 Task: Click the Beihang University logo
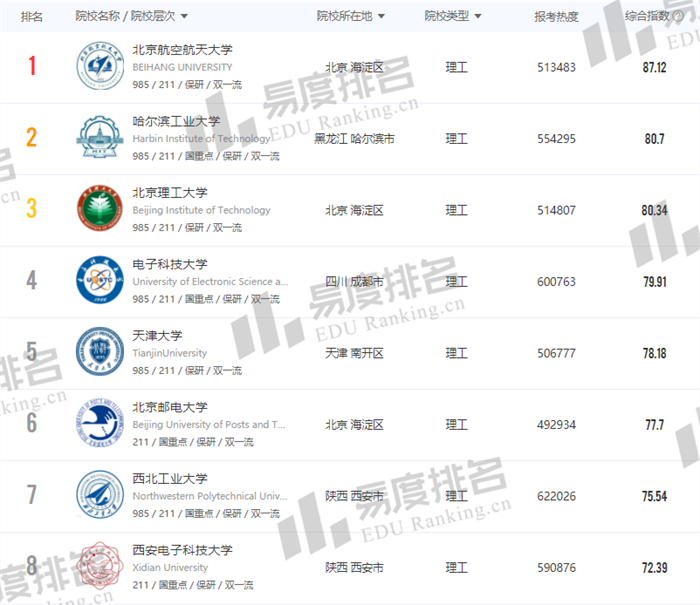tap(100, 66)
